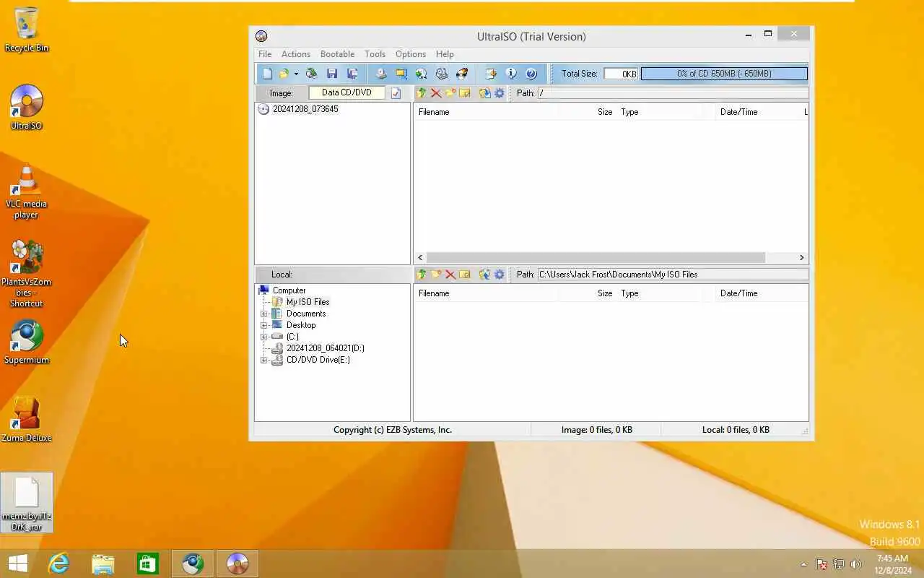
Task: Click the Up folder icon in Local pane toolbar
Action: [x=422, y=275]
